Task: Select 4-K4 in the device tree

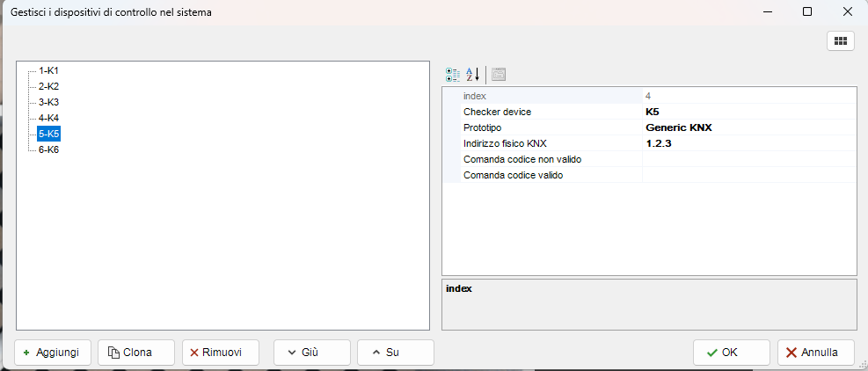Action: [x=48, y=118]
